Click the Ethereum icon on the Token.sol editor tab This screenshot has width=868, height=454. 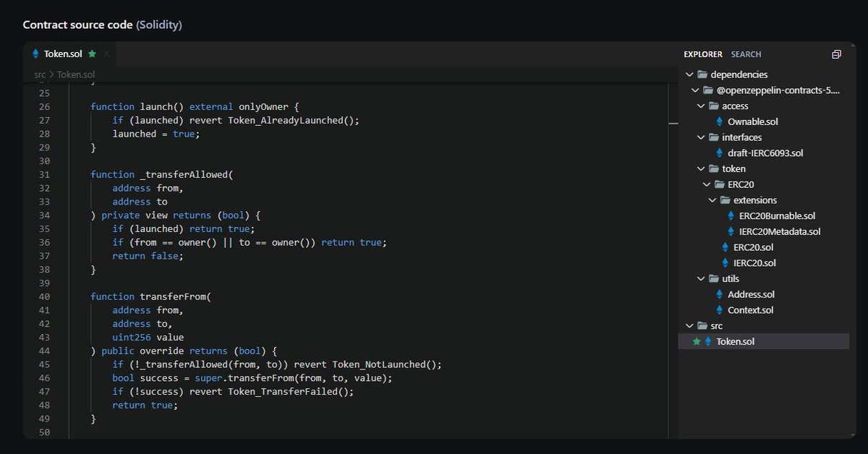(x=36, y=53)
